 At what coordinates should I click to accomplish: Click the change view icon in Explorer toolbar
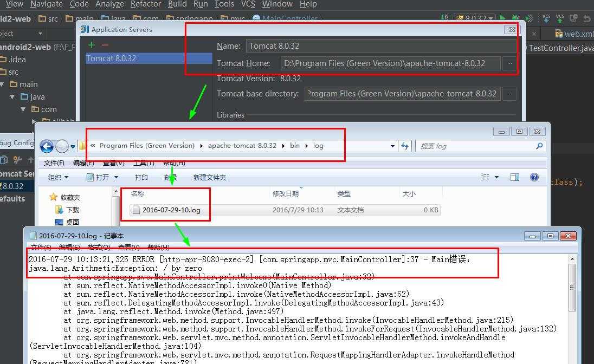tap(485, 177)
